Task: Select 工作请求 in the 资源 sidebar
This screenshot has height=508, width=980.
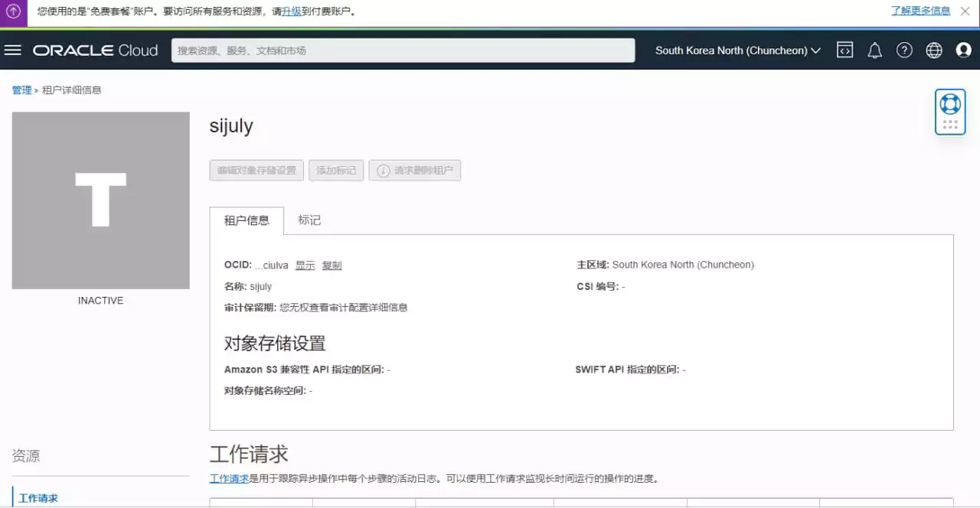Action: tap(38, 498)
